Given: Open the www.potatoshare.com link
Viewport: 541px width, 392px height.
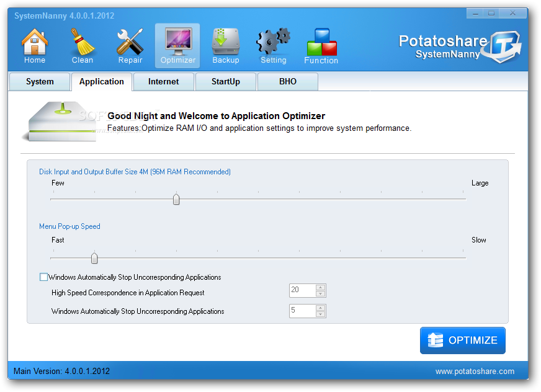Looking at the screenshot, I should pyautogui.click(x=475, y=372).
